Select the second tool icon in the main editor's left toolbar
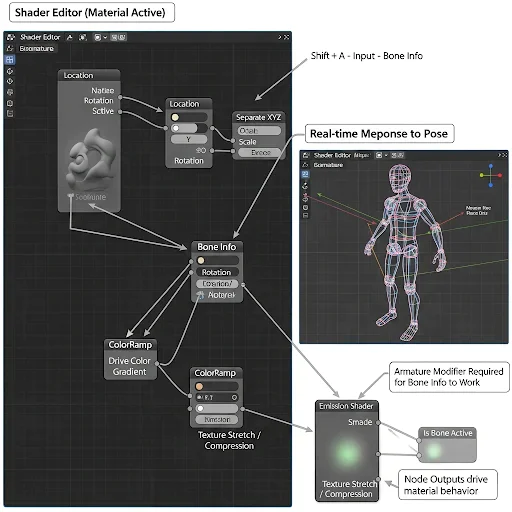 pyautogui.click(x=10, y=71)
